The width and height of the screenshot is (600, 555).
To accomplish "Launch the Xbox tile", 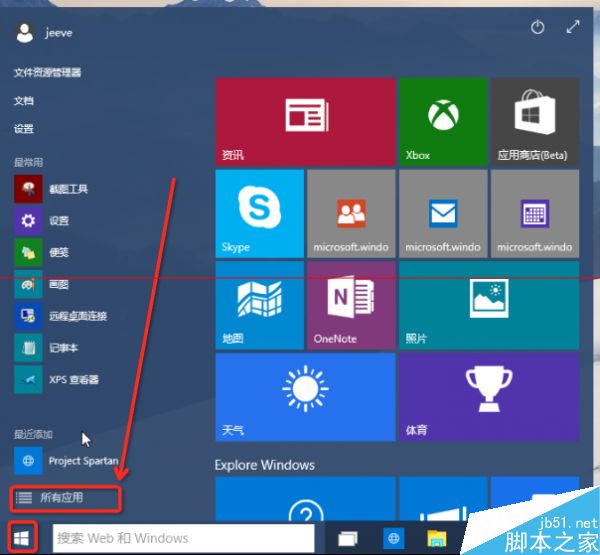I will coord(443,122).
